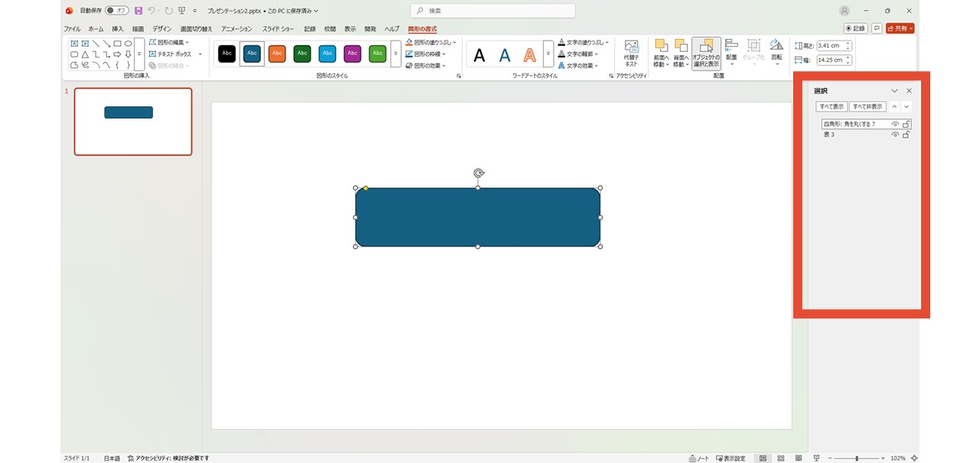
Task: Expand the shape styles gallery more arrow
Action: [x=396, y=54]
